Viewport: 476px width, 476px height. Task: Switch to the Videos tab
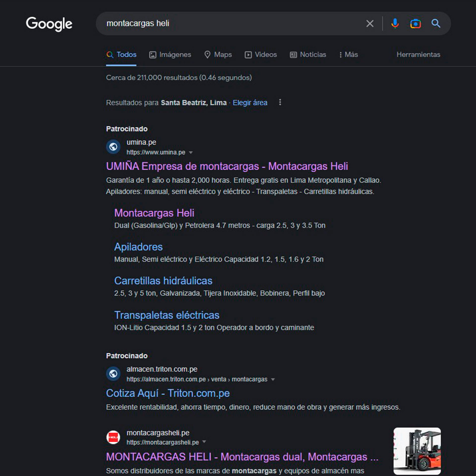tap(261, 55)
